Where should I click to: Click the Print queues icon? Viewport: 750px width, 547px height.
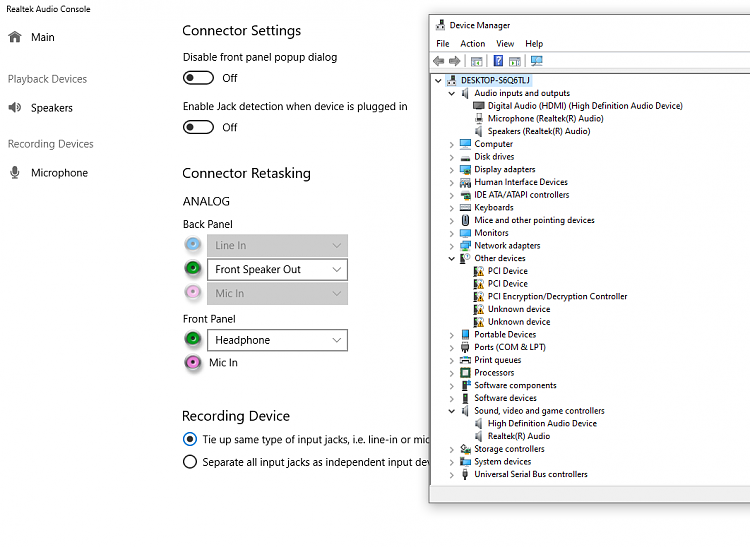465,360
